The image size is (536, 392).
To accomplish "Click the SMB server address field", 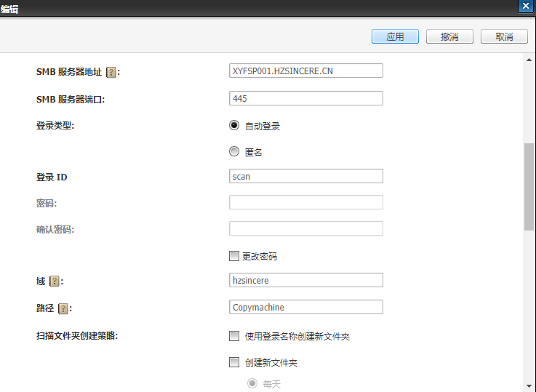I will [305, 71].
